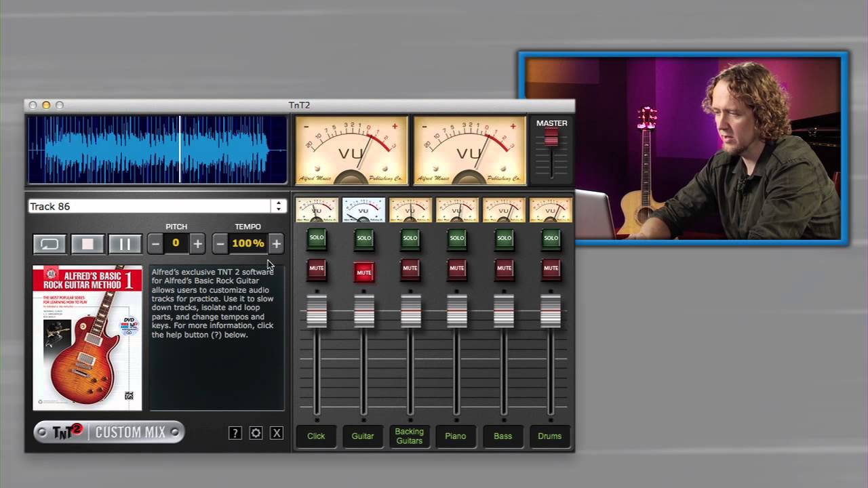Screen dimensions: 868x488
Task: Raise tempo with the plus button
Action: pos(276,243)
